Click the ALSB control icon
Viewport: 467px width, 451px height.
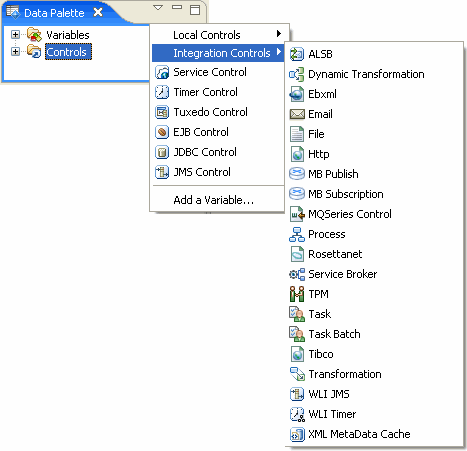click(297, 54)
